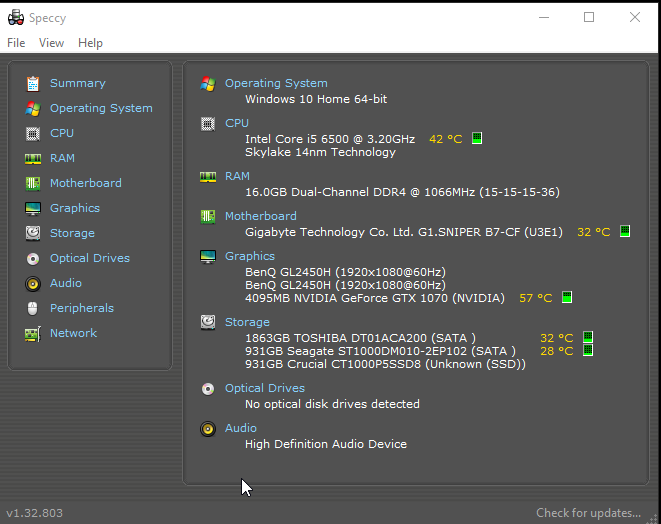661x524 pixels.
Task: Open the File menu
Action: tap(16, 43)
